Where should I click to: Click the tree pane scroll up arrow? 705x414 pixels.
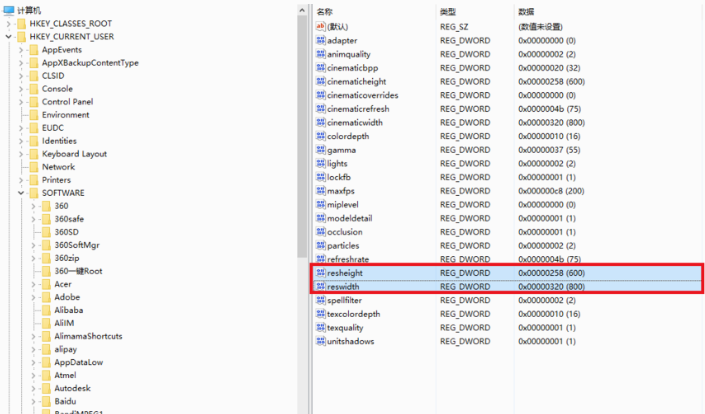tap(302, 10)
